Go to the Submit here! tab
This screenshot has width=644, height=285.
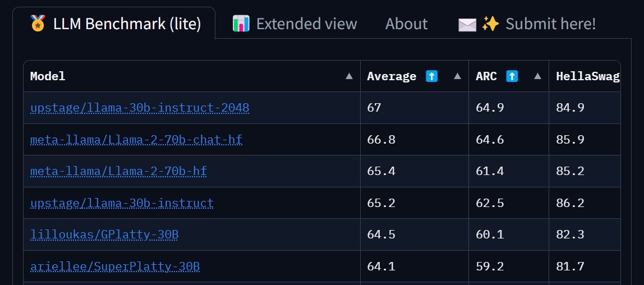tap(527, 24)
